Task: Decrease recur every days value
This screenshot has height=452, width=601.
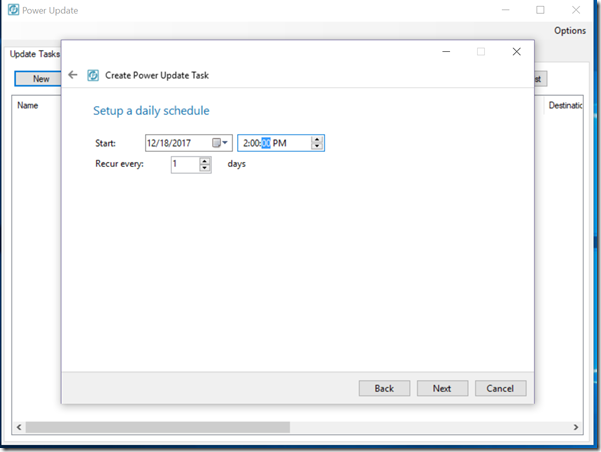Action: 205,168
